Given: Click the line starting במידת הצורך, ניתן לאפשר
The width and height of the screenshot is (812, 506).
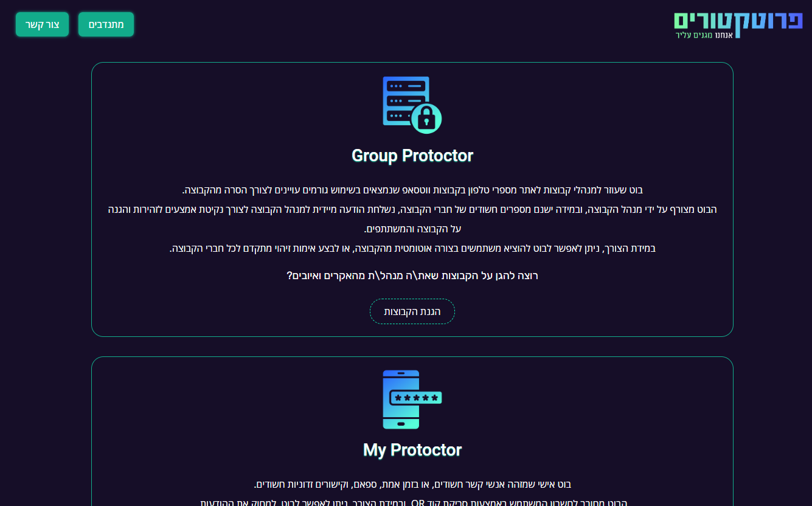Looking at the screenshot, I should click(412, 248).
